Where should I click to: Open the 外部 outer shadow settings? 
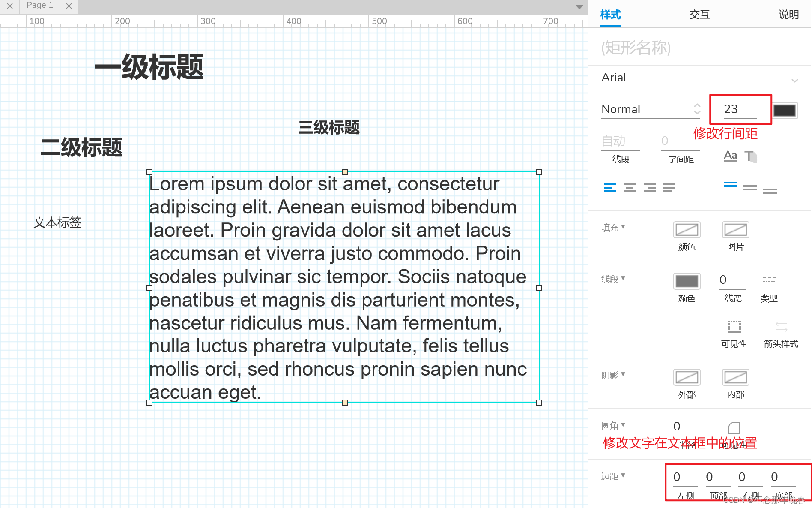click(x=687, y=377)
